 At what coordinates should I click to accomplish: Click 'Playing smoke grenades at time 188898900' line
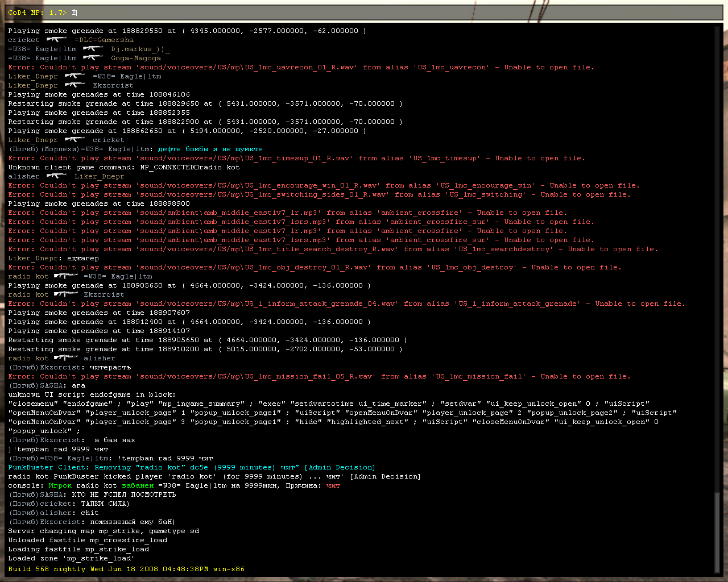pyautogui.click(x=99, y=203)
